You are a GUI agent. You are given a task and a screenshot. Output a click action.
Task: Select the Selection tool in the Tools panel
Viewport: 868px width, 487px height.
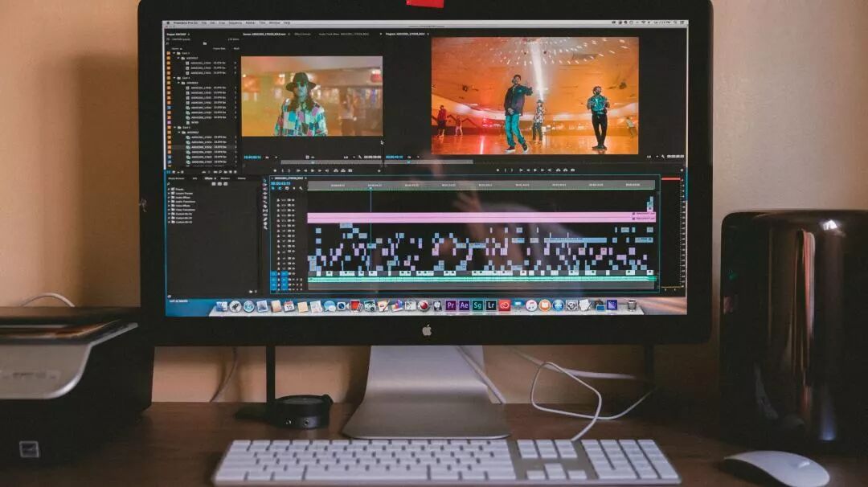(264, 181)
